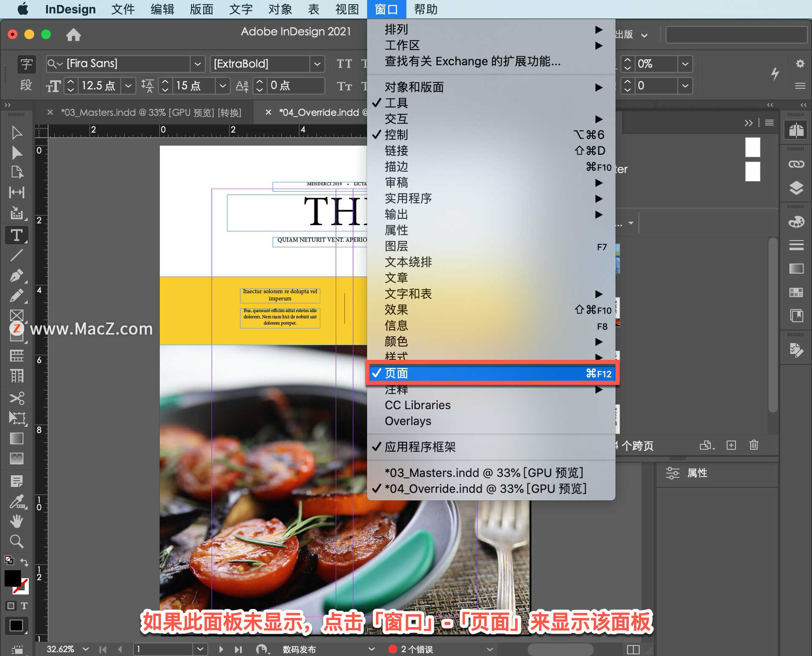812x656 pixels.
Task: Select the Line tool
Action: [16, 255]
